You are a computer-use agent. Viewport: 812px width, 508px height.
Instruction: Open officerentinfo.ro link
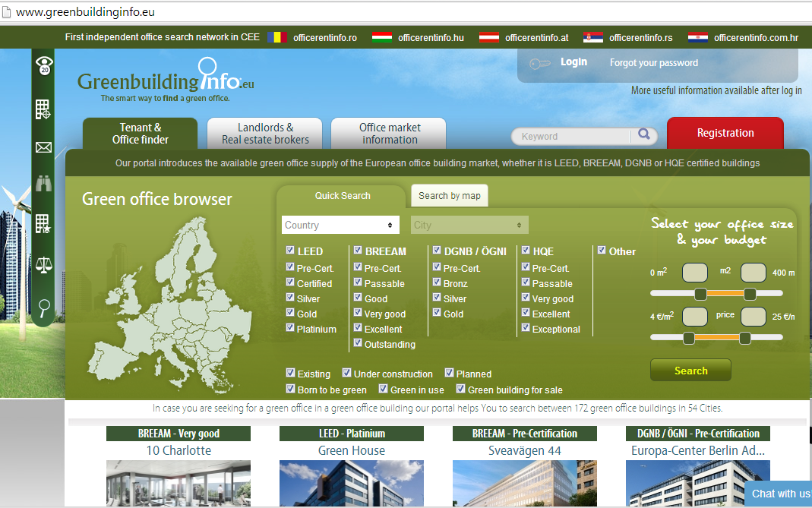pos(324,38)
